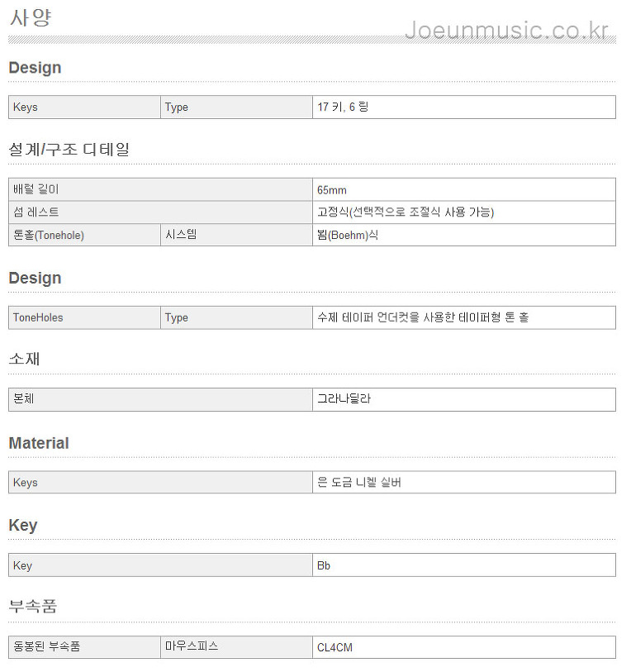This screenshot has width=631, height=672.
Task: Select the 테이퍼형 톤 홀 description cell
Action: pyautogui.click(x=464, y=317)
